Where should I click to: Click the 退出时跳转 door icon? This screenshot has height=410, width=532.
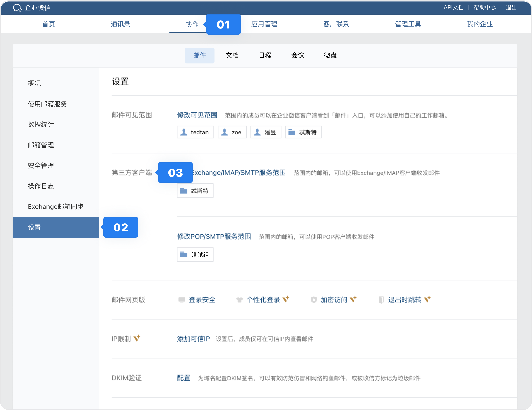click(381, 300)
